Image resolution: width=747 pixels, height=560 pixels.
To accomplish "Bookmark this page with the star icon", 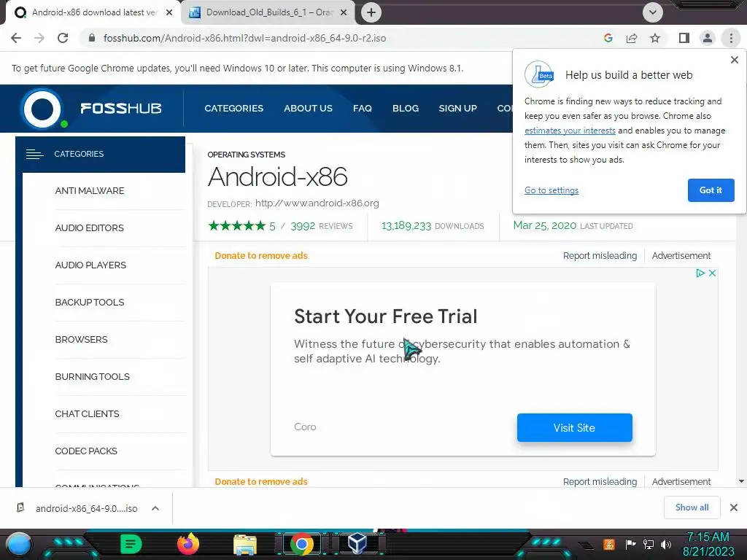I will tap(655, 38).
